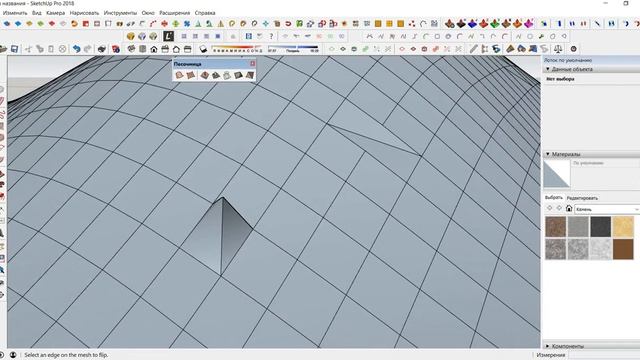The height and width of the screenshot is (360, 640).
Task: Click the round dark icon after scales
Action: 573,49
